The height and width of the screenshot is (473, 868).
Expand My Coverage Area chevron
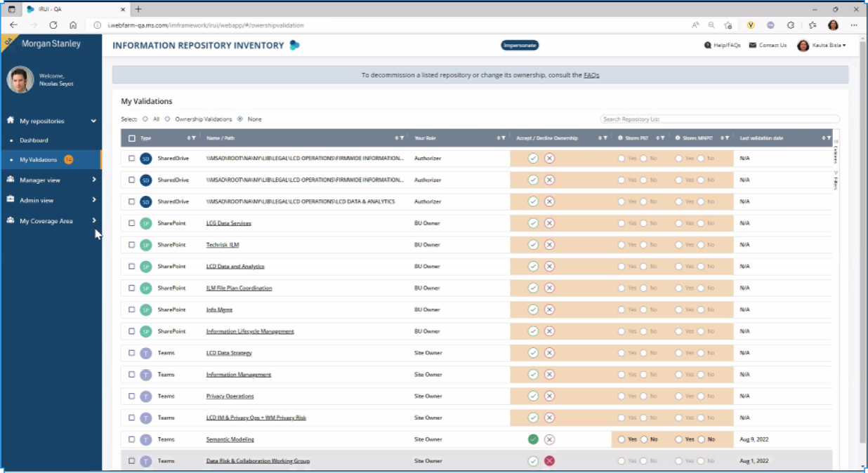coord(94,220)
